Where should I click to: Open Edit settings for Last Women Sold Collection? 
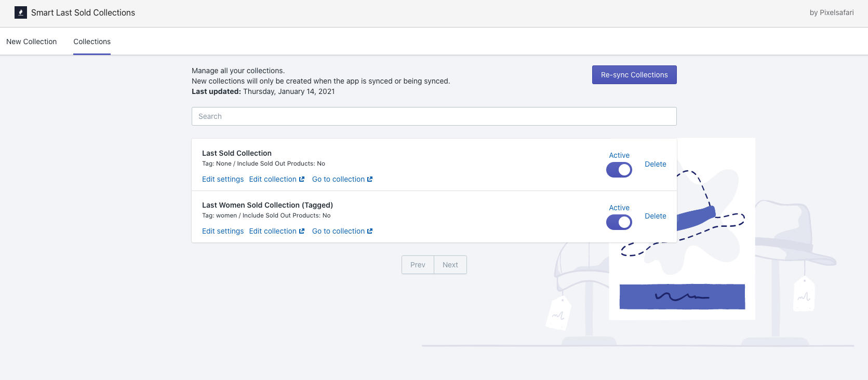pyautogui.click(x=223, y=231)
